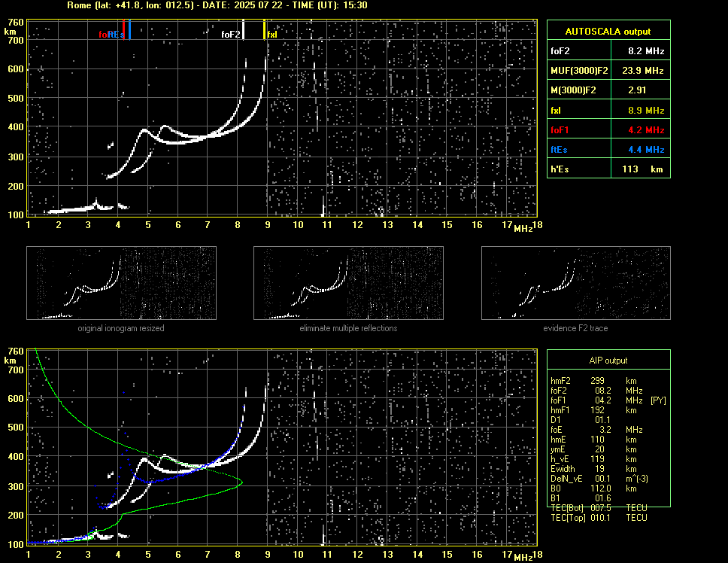Click the blue ftEs marker line on the top ionogram
Viewport: 728px width, 563px height.
tap(129, 29)
